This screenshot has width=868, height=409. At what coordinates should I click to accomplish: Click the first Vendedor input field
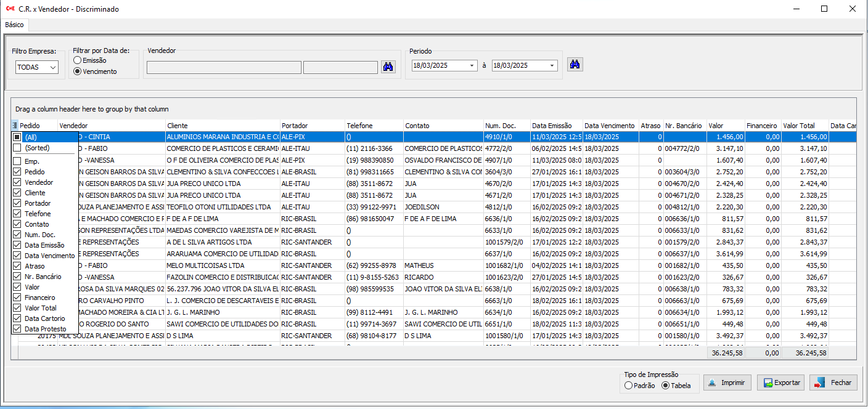click(224, 67)
